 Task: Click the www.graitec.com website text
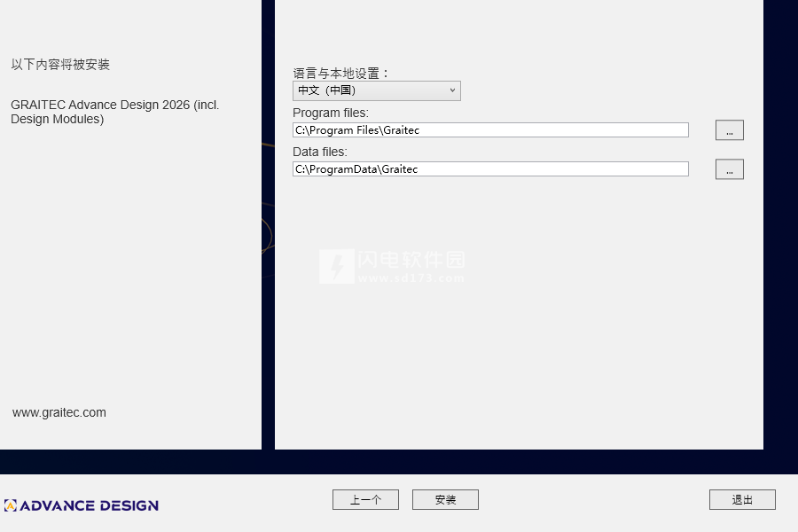tap(59, 412)
